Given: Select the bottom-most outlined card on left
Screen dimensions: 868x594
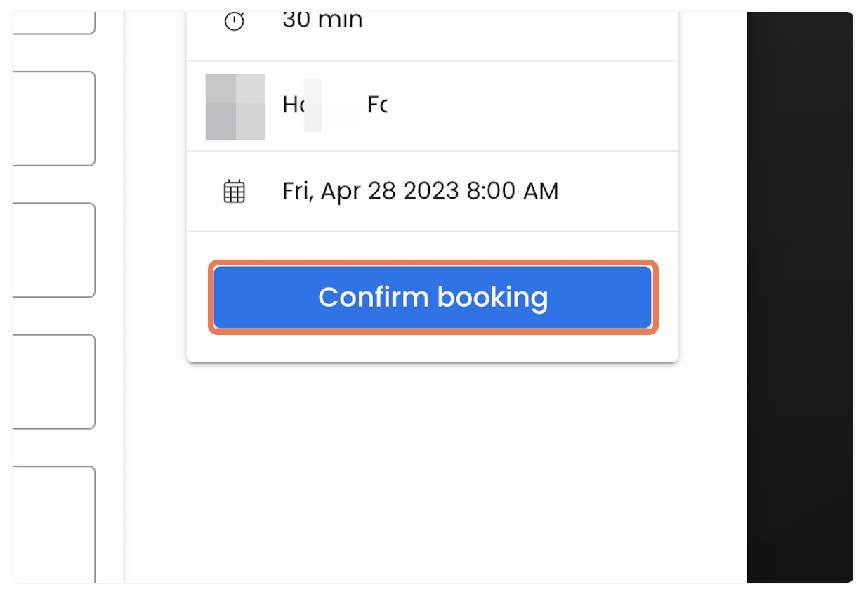Looking at the screenshot, I should [54, 524].
